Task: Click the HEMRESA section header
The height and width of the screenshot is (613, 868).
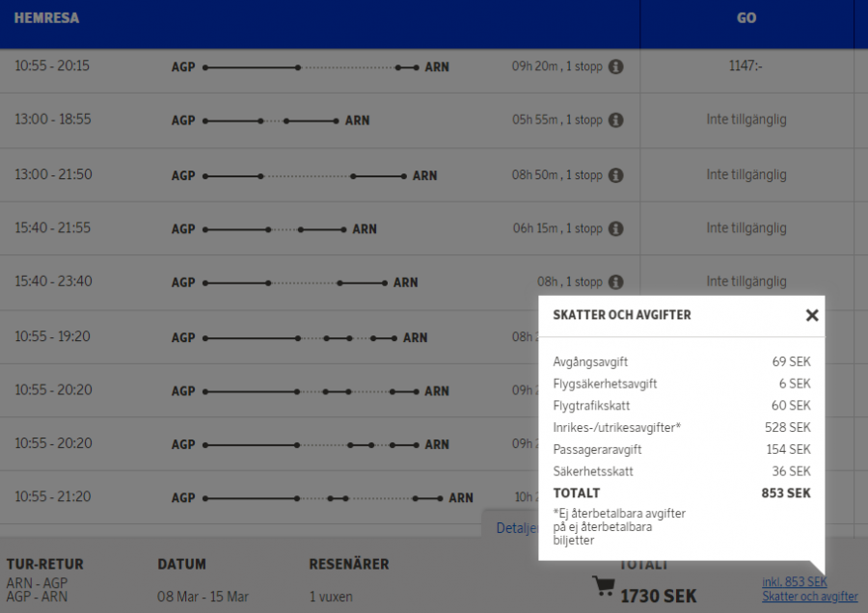Action: (x=46, y=18)
